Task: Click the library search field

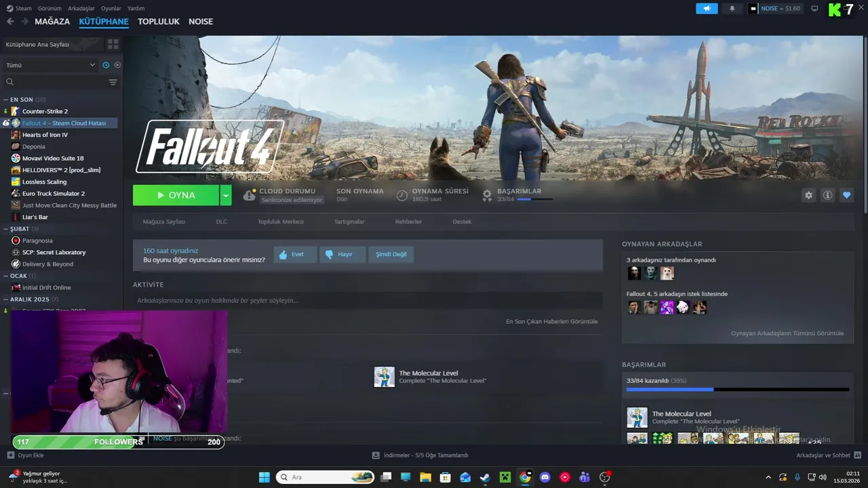Action: coord(56,82)
